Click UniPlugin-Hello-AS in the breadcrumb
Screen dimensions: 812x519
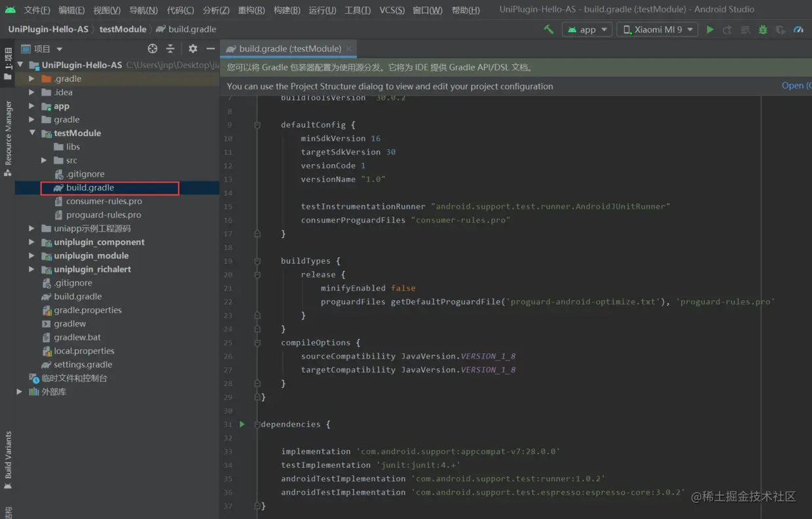pyautogui.click(x=49, y=29)
